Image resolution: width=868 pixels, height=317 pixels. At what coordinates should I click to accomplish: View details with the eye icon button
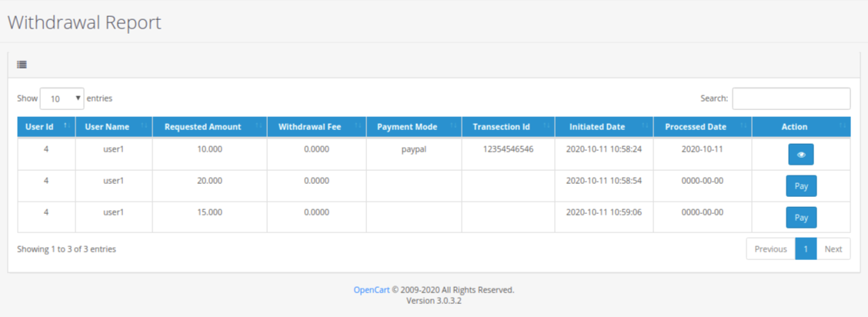tap(800, 155)
